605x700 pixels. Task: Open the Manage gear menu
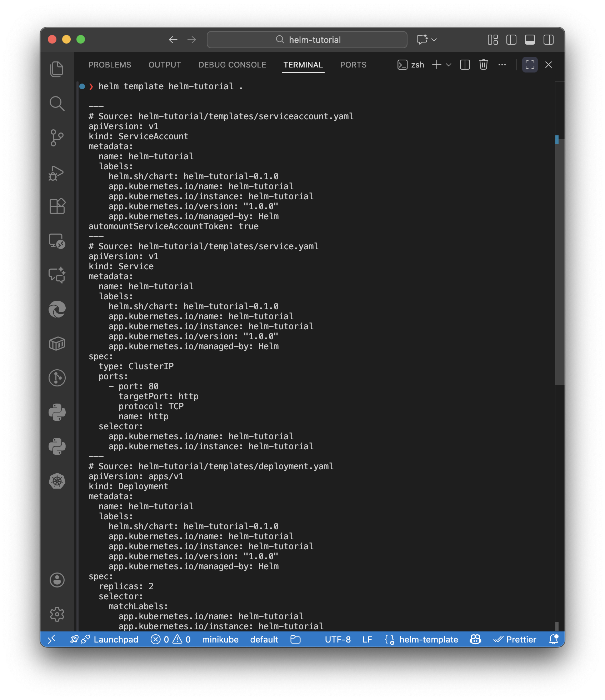[x=57, y=614]
